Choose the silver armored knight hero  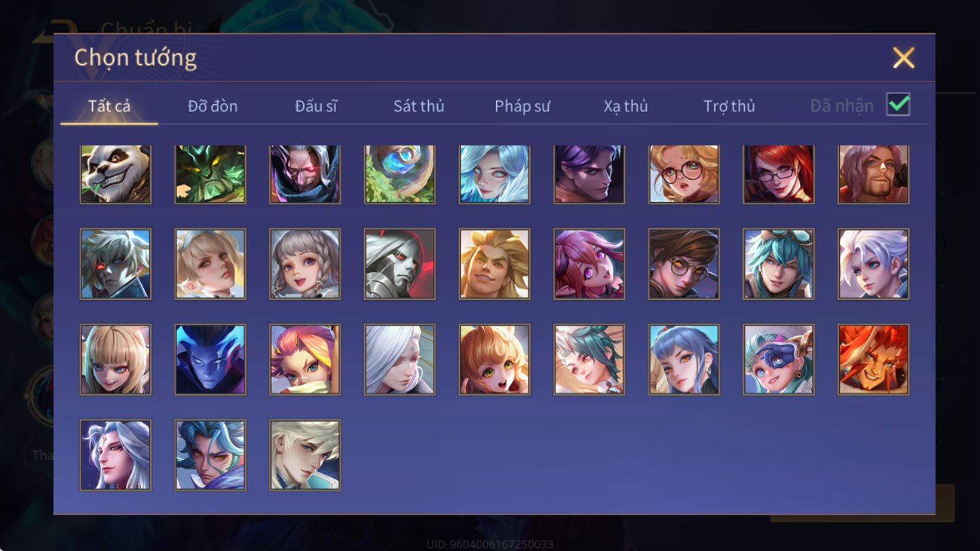[399, 264]
